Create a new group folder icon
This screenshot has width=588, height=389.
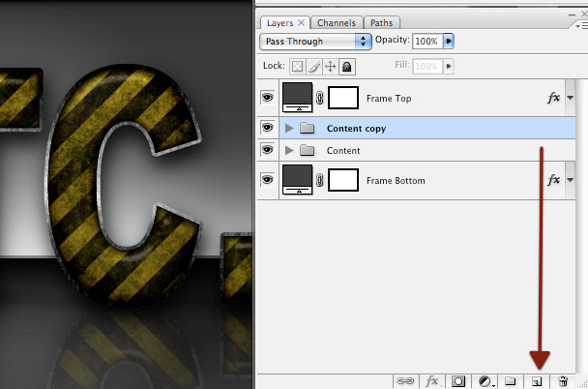510,380
